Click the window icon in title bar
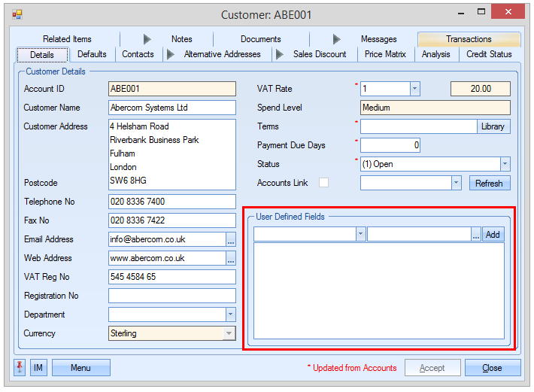The height and width of the screenshot is (392, 534). 17,14
